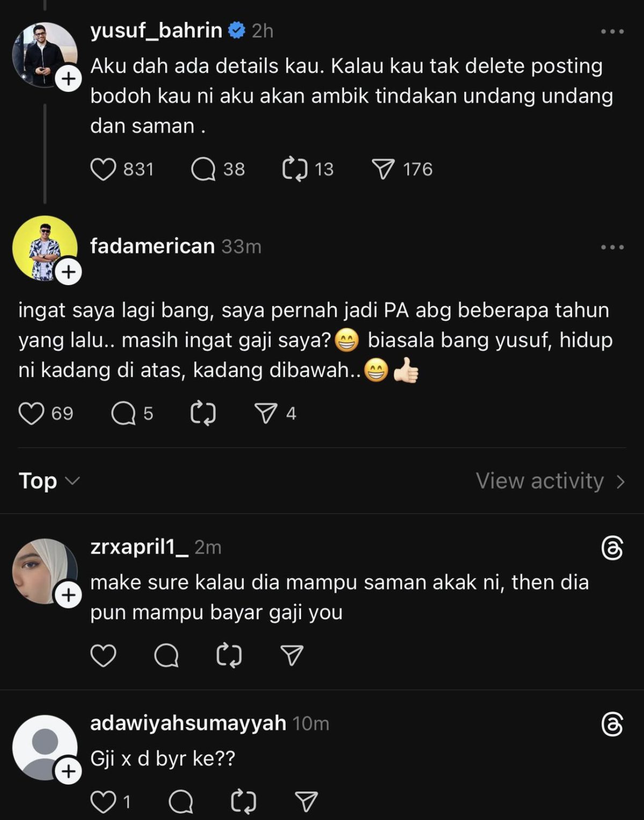Like fadamerican's reply
Image resolution: width=644 pixels, height=820 pixels.
[31, 413]
